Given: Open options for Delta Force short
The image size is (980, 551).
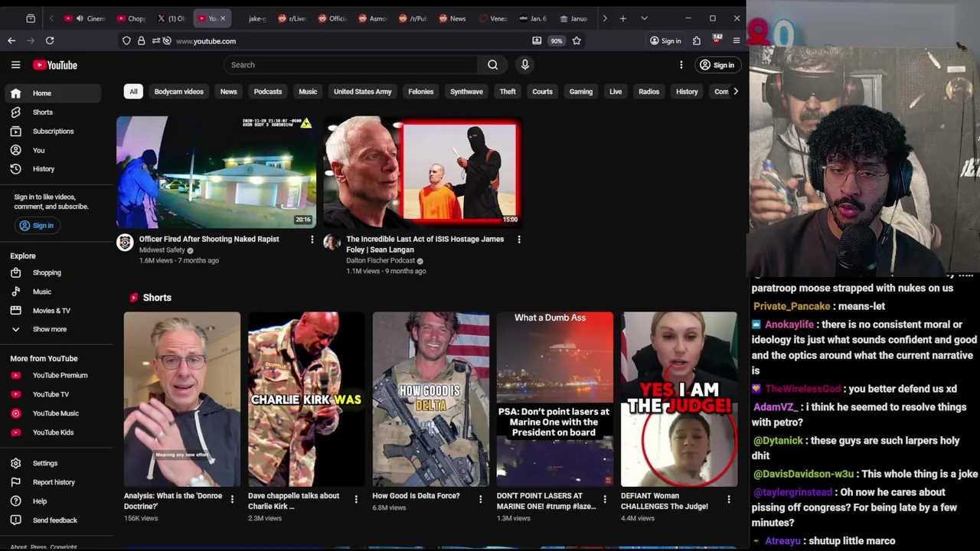Looking at the screenshot, I should point(481,499).
